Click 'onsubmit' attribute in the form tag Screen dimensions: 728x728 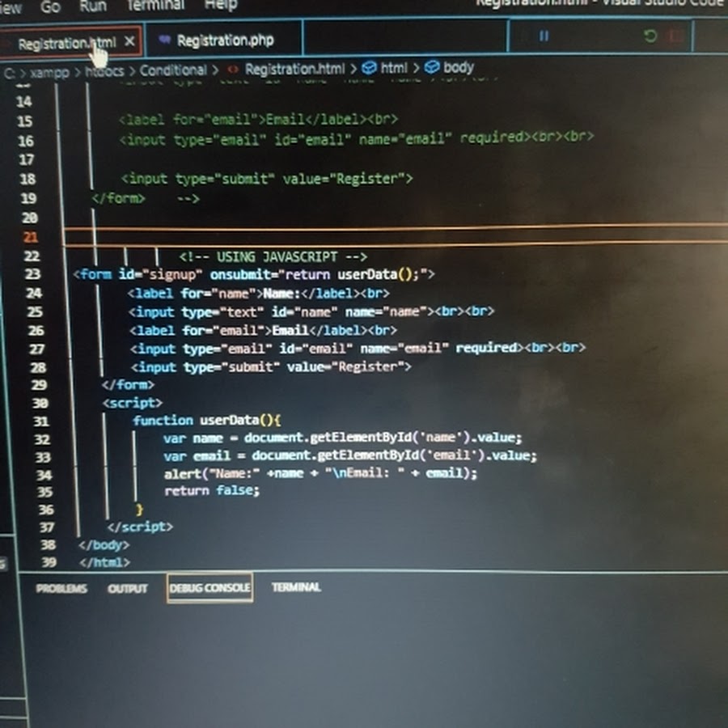239,274
